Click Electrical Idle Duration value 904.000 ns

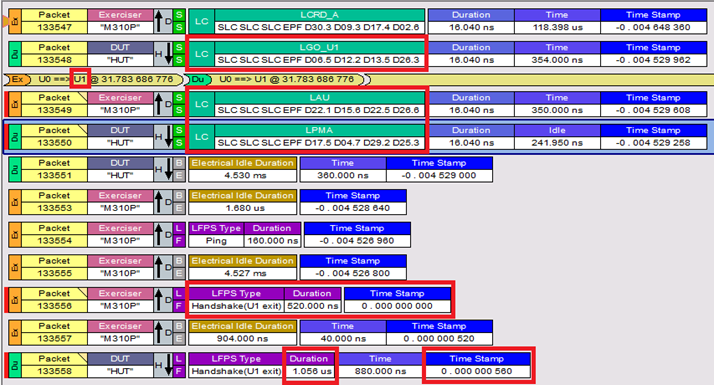(243, 339)
